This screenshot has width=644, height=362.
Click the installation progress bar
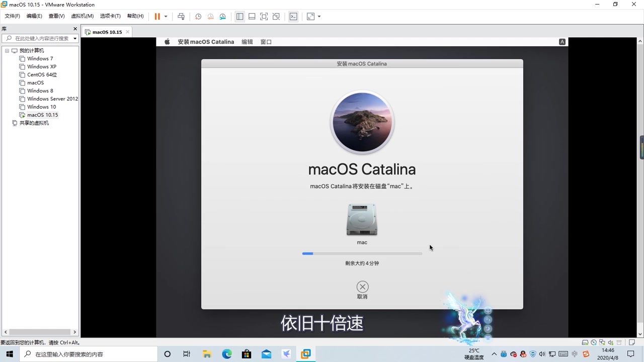[x=362, y=253]
